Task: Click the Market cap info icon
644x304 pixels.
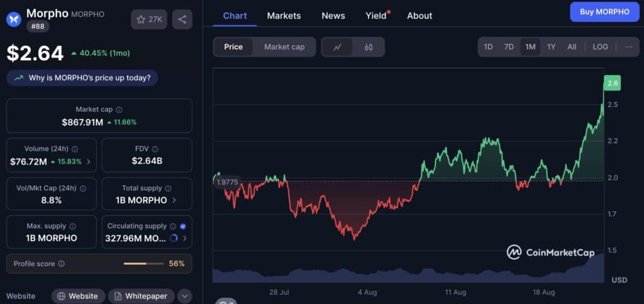Action: coord(119,109)
